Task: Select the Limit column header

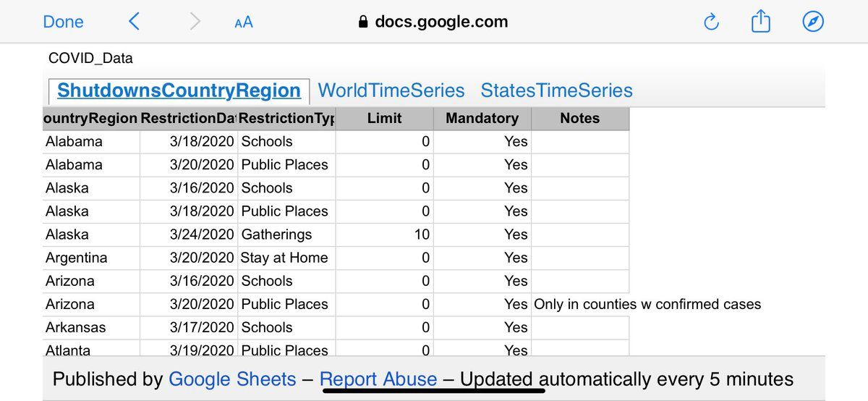Action: (384, 119)
